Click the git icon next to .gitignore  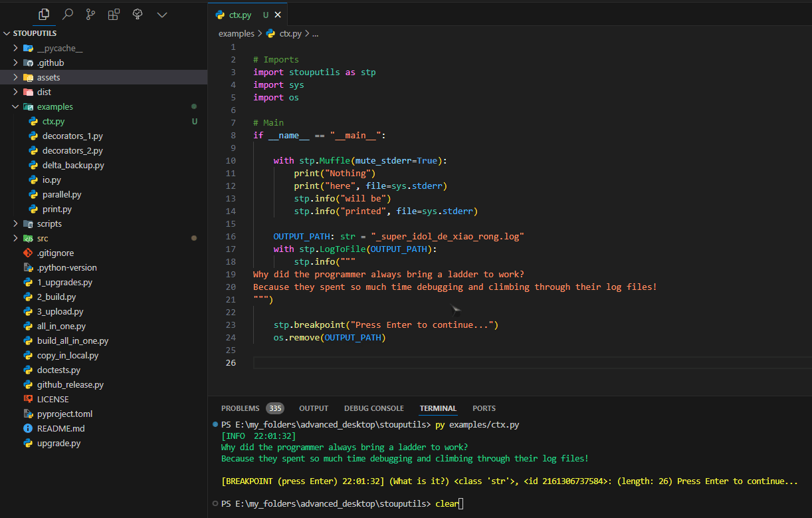(x=28, y=253)
